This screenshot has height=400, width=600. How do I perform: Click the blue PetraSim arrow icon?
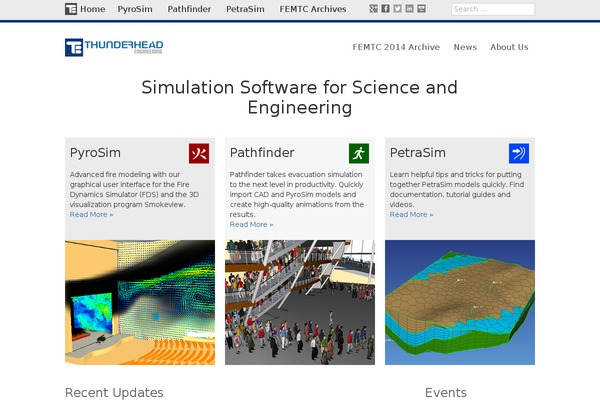click(x=519, y=153)
